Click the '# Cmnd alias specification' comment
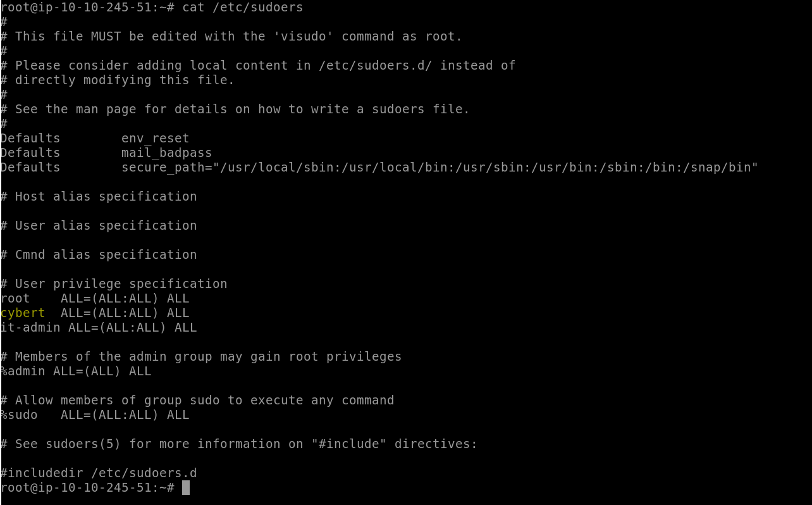This screenshot has width=812, height=505. pyautogui.click(x=99, y=254)
